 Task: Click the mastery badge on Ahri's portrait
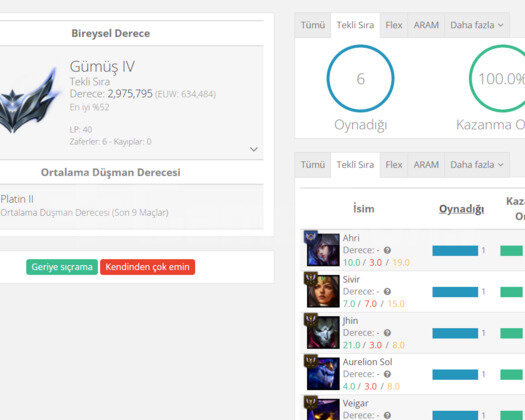click(x=311, y=237)
